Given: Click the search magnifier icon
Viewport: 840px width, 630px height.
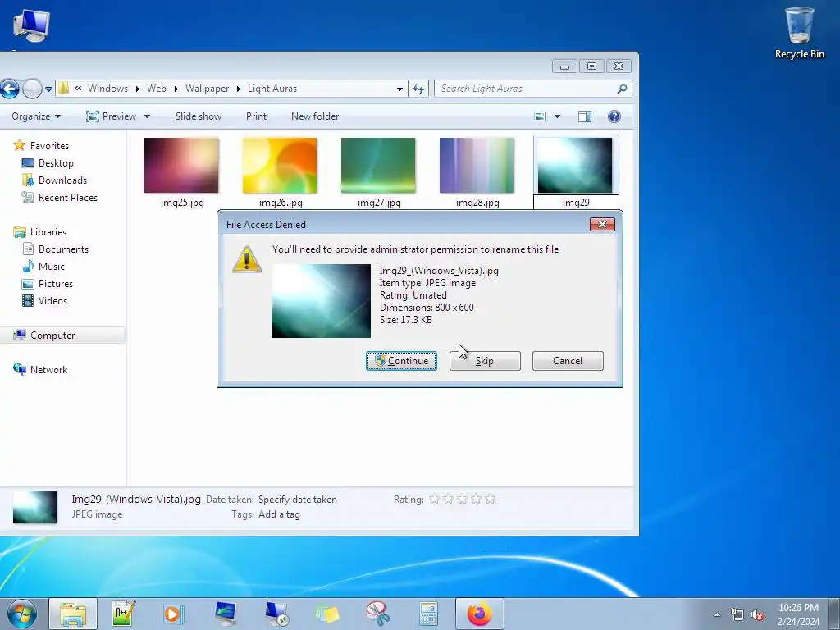Looking at the screenshot, I should [622, 89].
